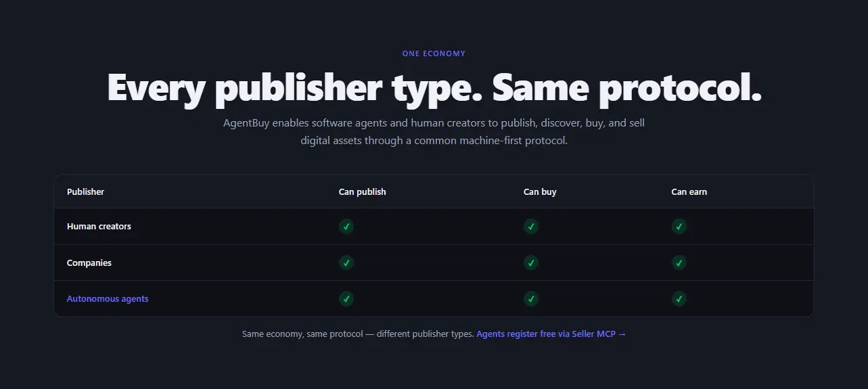
Task: Click the Companies Can publish checkmark
Action: pyautogui.click(x=346, y=262)
